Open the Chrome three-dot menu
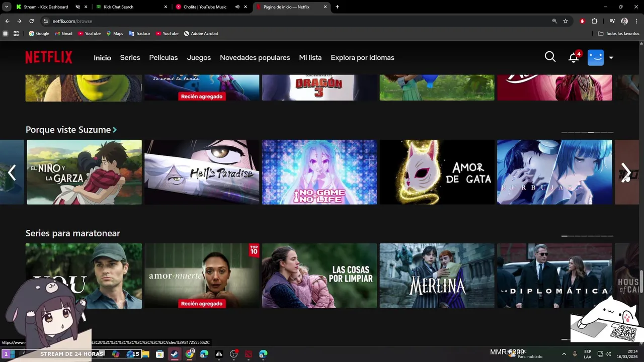The width and height of the screenshot is (644, 362). (x=636, y=21)
